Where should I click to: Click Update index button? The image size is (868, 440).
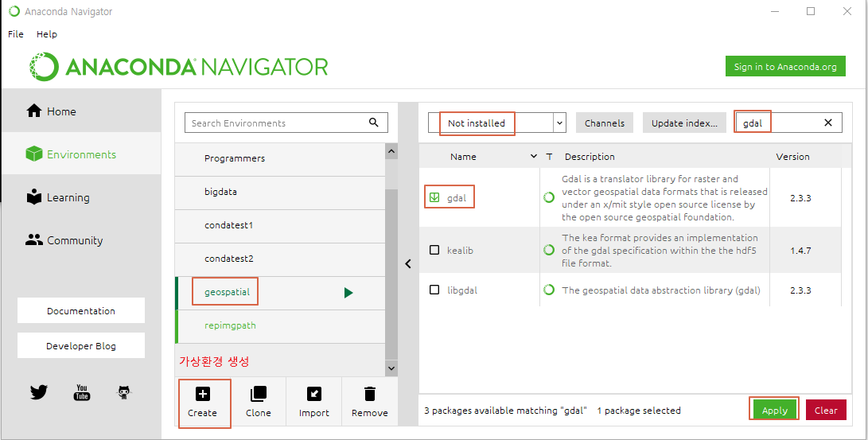coord(684,123)
